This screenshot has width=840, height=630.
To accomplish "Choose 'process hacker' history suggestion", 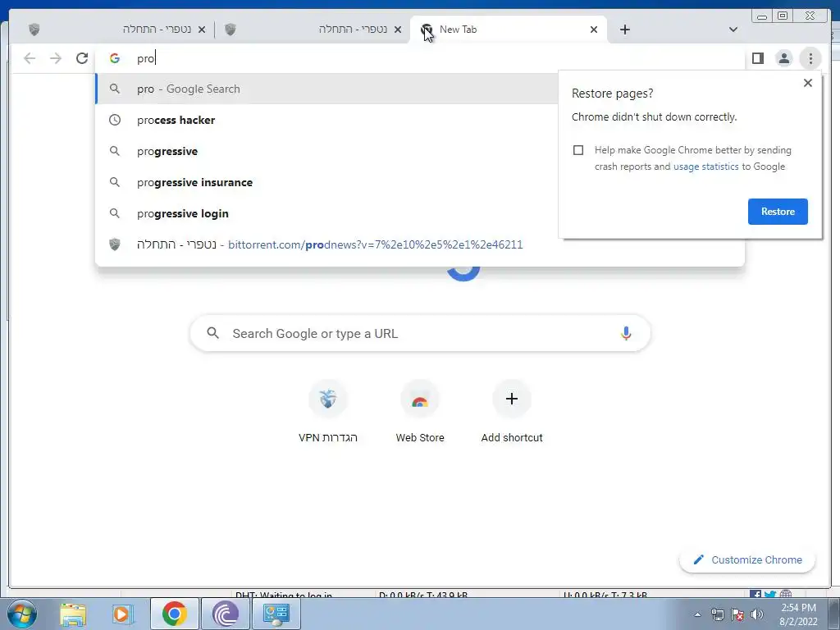I will 326,120.
